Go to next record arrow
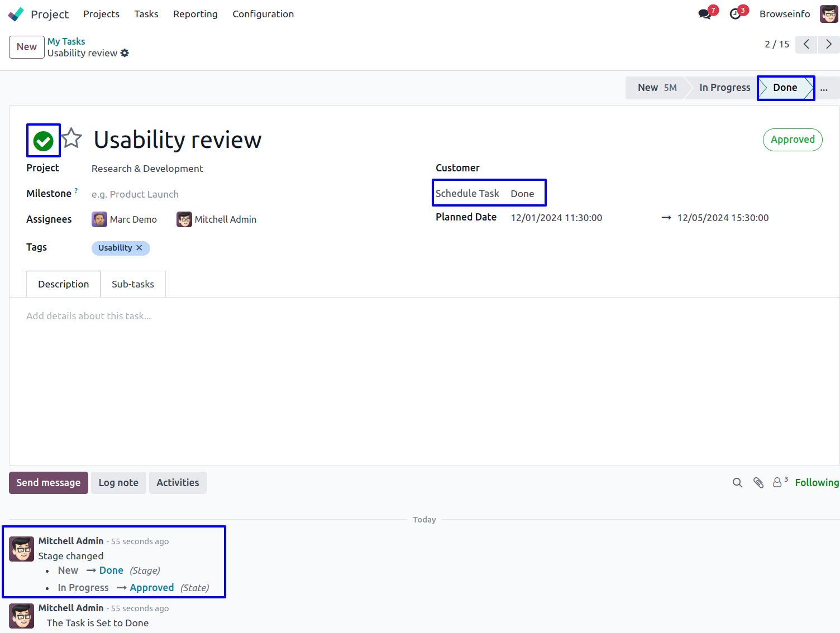The image size is (840, 633). point(829,44)
